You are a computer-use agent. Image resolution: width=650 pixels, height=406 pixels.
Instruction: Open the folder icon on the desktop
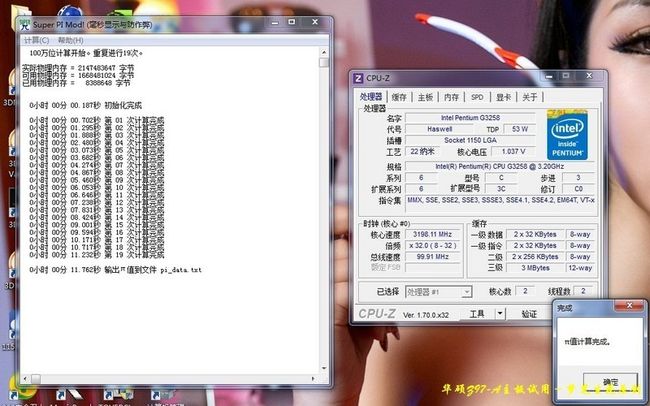click(x=21, y=12)
